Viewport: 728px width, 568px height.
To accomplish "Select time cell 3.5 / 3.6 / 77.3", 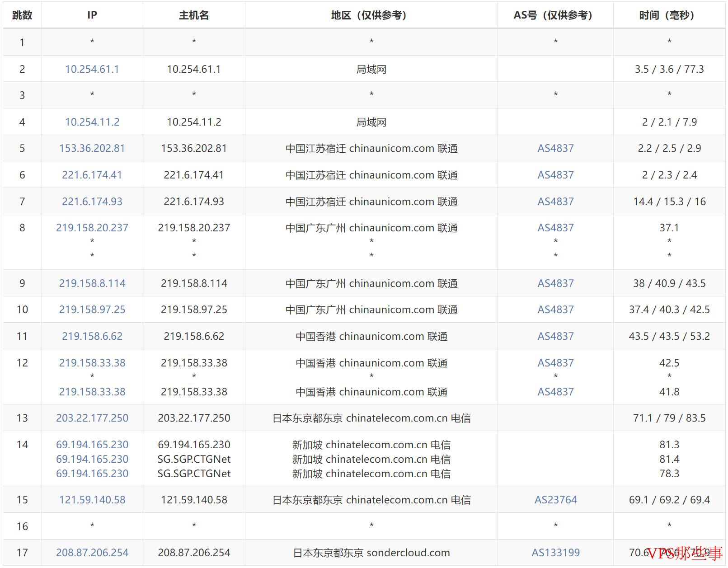I will coord(669,69).
